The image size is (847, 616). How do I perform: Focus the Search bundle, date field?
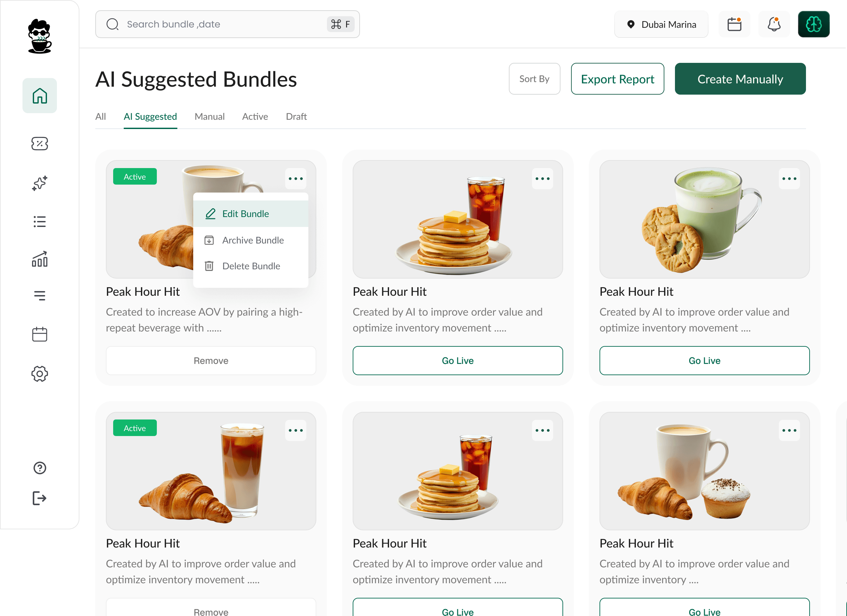click(x=224, y=24)
